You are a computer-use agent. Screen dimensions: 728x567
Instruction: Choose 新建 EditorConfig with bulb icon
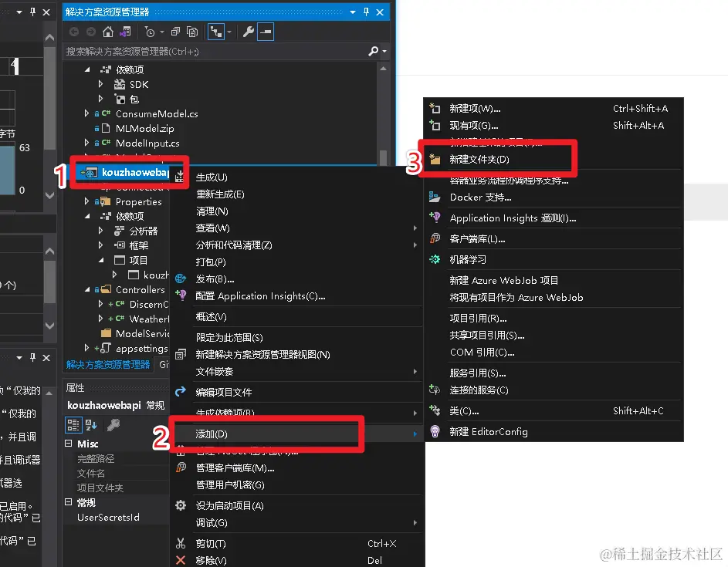[554, 432]
